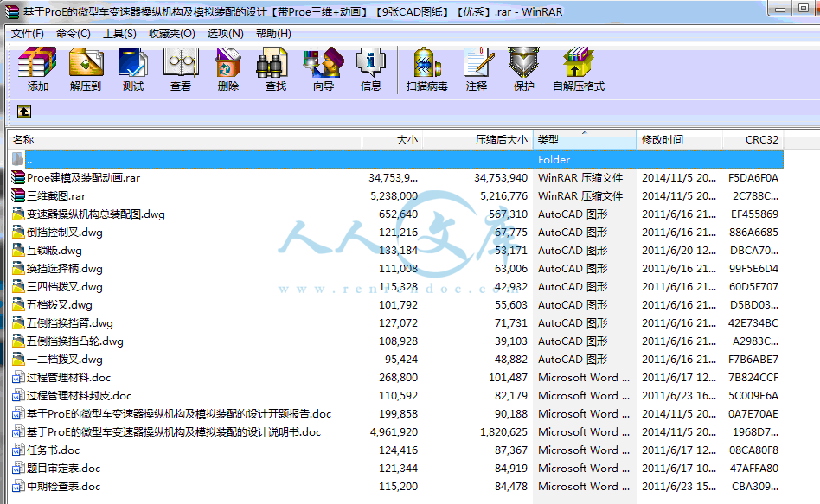The width and height of the screenshot is (820, 504).
Task: Click the icon of 三维截图.rar
Action: pyautogui.click(x=18, y=196)
